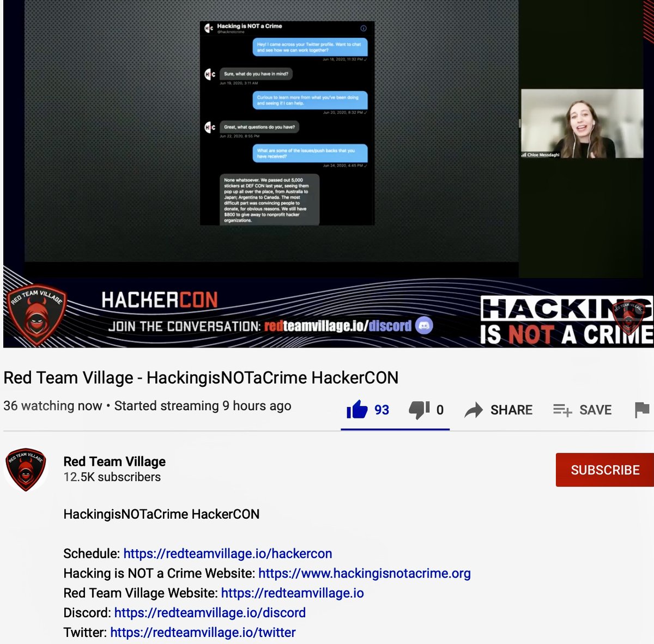Subscribe to Red Team Village
Viewport: 654px width, 644px height.
(604, 470)
